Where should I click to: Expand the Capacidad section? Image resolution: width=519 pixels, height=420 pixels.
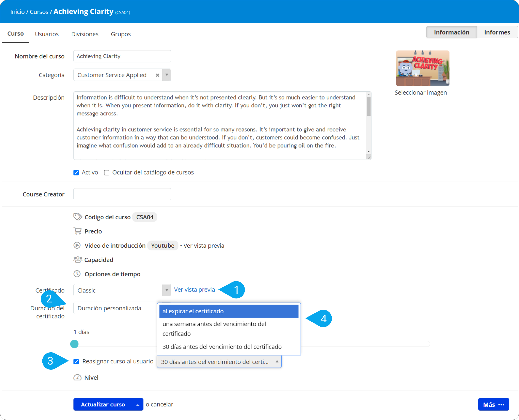99,260
